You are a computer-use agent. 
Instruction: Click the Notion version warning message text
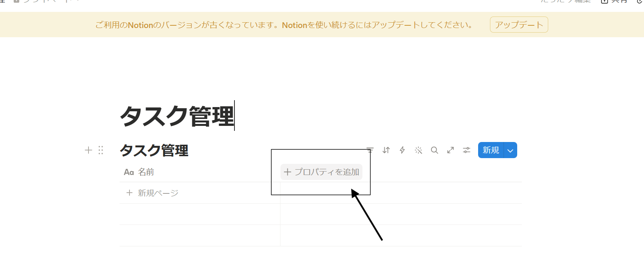[x=284, y=25]
